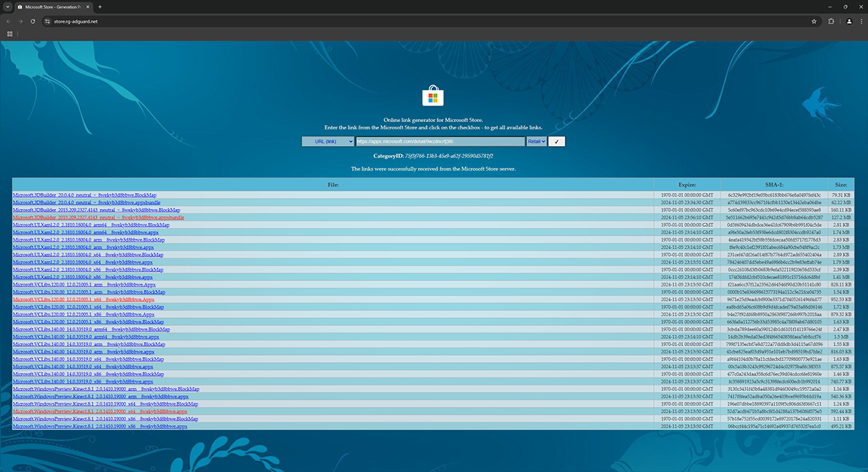Download red Kinect.8.1 x64 appx file

point(100,411)
